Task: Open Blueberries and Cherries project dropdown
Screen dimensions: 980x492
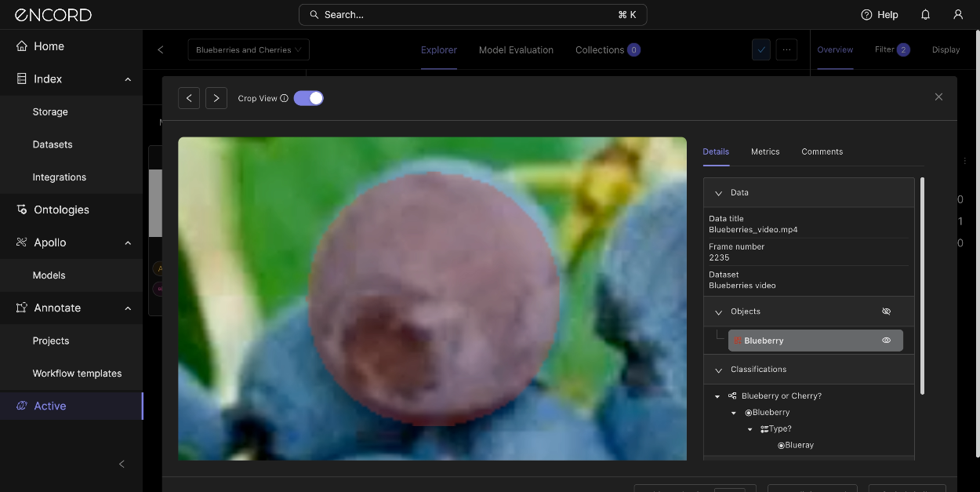Action: [x=249, y=50]
